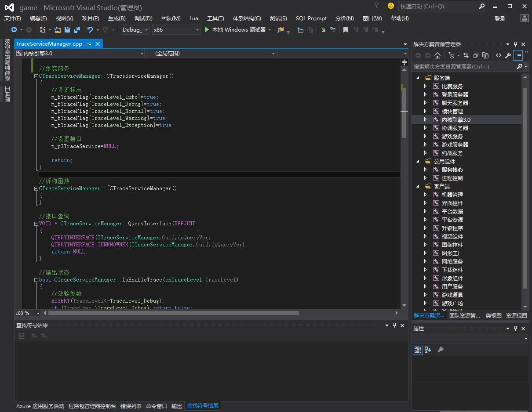Click the View Code brackets icon
The image size is (532, 412).
tap(498, 55)
